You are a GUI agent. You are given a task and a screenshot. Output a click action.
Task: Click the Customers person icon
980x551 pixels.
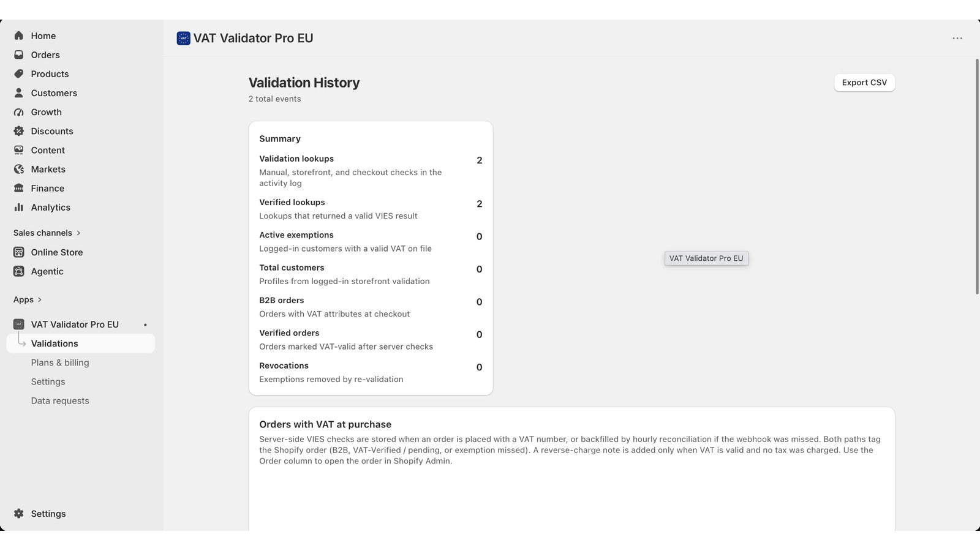point(19,92)
